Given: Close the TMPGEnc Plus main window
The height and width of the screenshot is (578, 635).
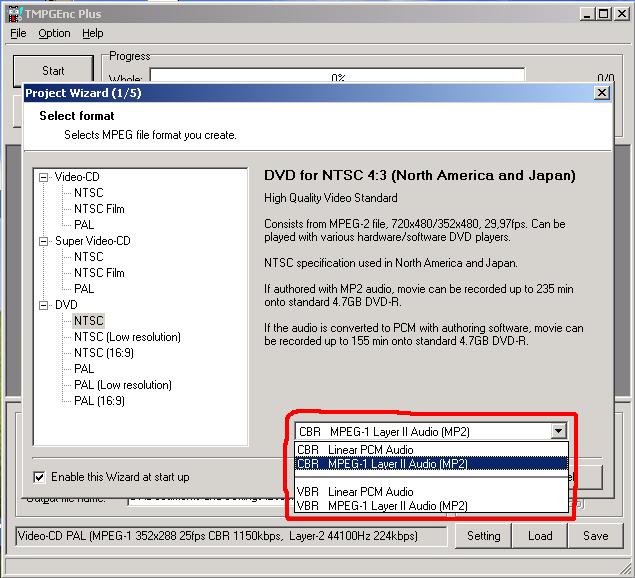Looking at the screenshot, I should pyautogui.click(x=622, y=14).
